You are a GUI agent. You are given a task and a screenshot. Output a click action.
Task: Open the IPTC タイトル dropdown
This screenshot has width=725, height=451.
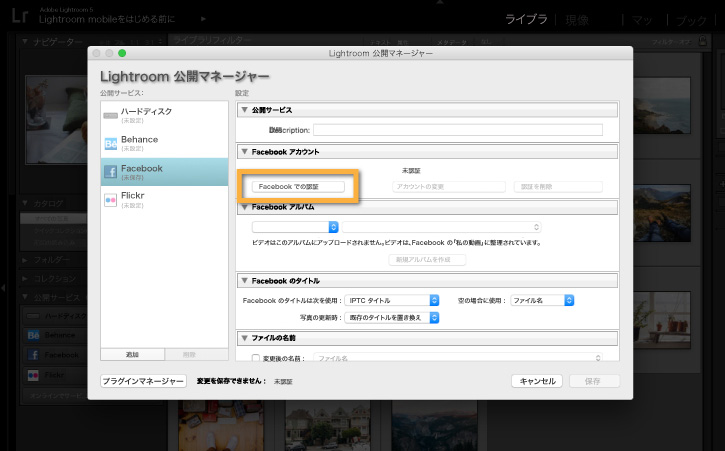click(x=392, y=300)
